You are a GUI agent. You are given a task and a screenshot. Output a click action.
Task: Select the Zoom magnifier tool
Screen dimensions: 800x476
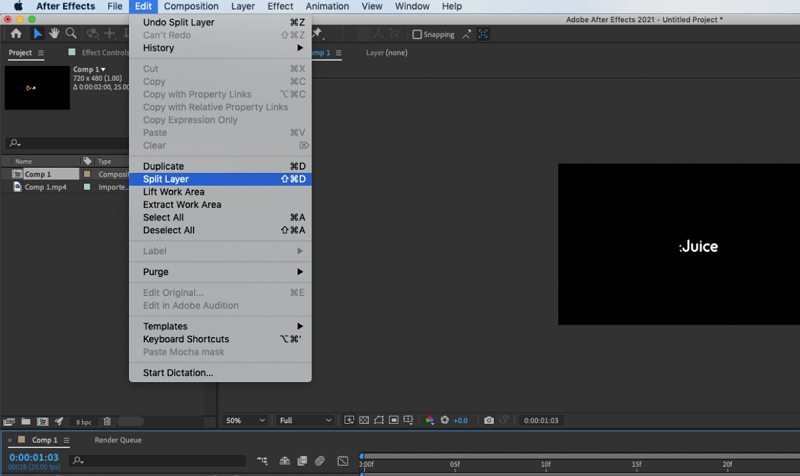point(71,34)
